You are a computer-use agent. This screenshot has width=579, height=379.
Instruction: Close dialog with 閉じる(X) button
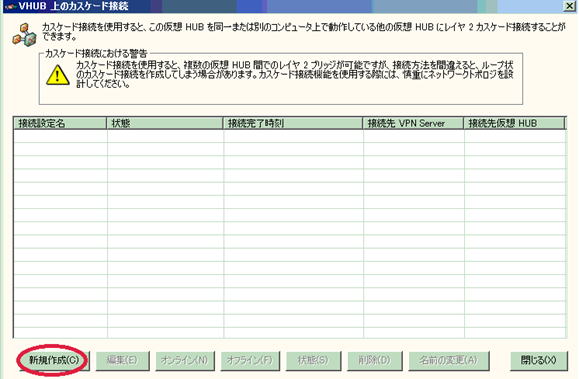pos(538,361)
